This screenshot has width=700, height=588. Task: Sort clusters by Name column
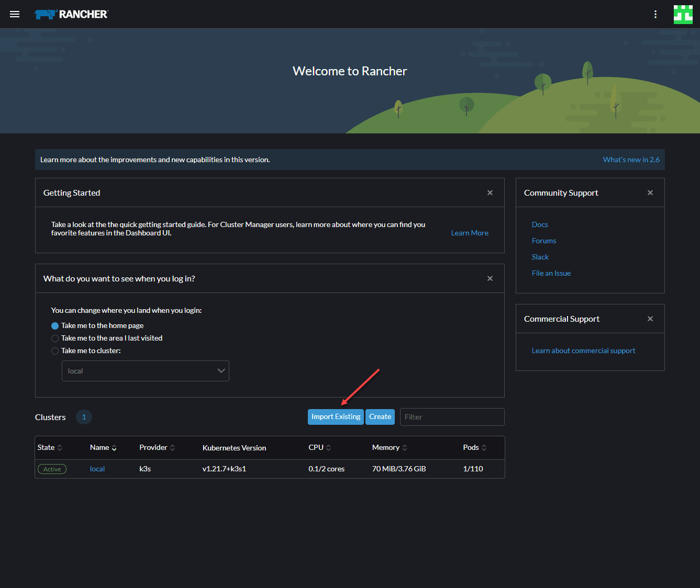pos(103,447)
